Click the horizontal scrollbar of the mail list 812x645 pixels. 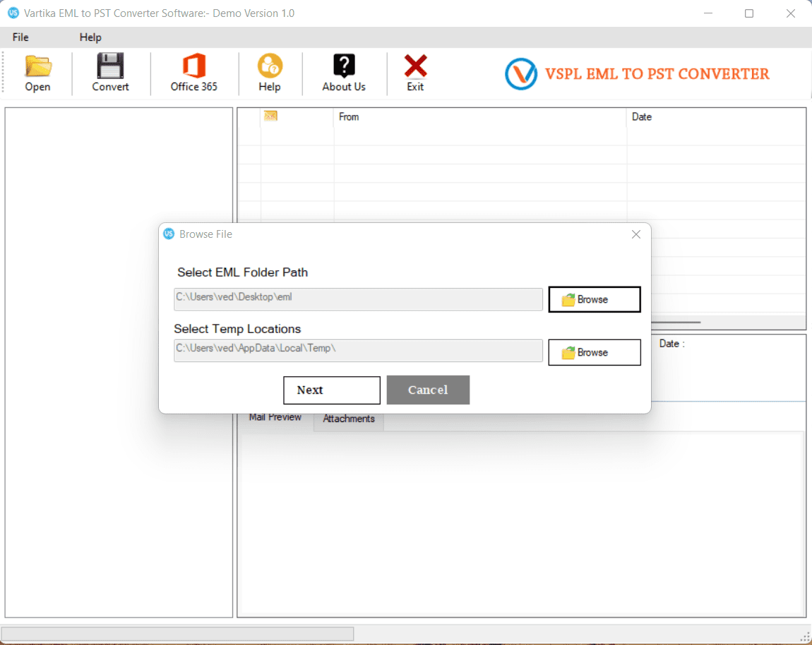(x=676, y=322)
